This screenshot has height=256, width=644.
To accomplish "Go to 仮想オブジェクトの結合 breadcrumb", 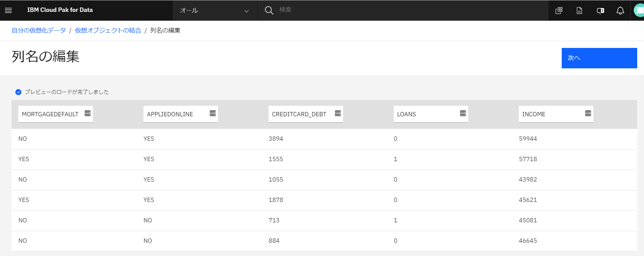I will click(108, 31).
